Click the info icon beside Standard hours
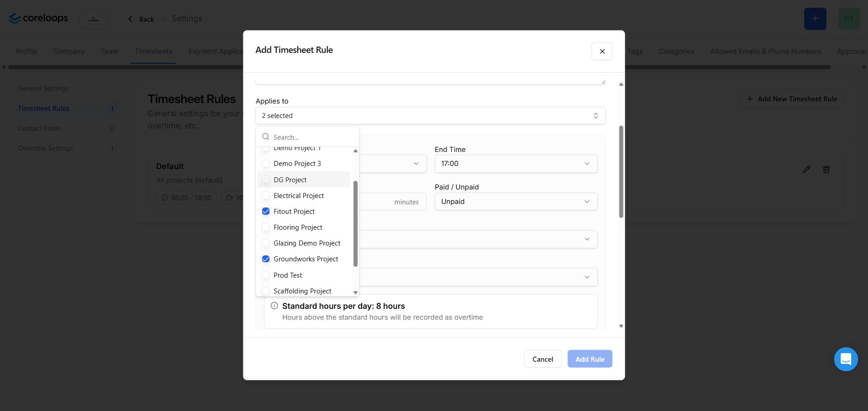 coord(274,306)
